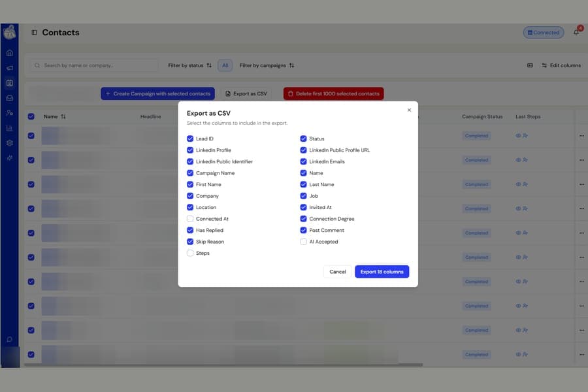Viewport: 588px width, 392px height.
Task: Click the Last Steps column header
Action: 528,117
